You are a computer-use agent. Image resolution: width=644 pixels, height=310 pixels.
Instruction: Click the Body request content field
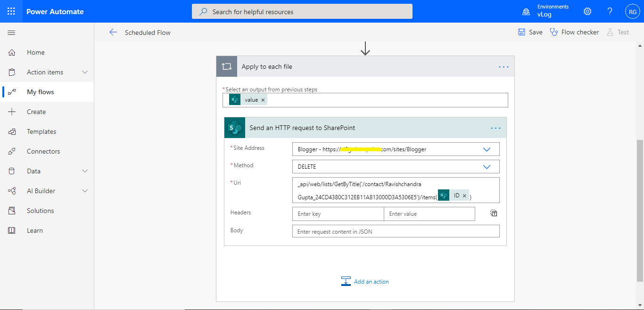tap(396, 231)
